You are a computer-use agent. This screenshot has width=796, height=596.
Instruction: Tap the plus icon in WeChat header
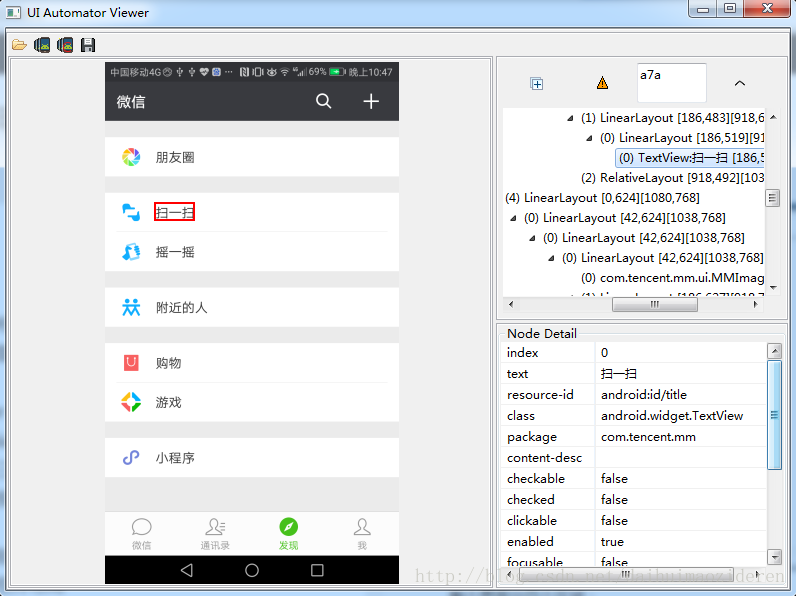pyautogui.click(x=371, y=101)
